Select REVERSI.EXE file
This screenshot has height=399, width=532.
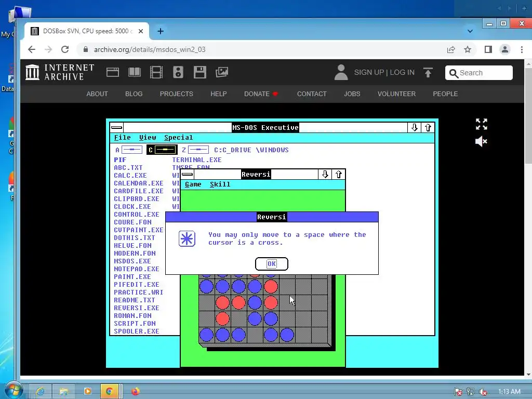pyautogui.click(x=137, y=308)
